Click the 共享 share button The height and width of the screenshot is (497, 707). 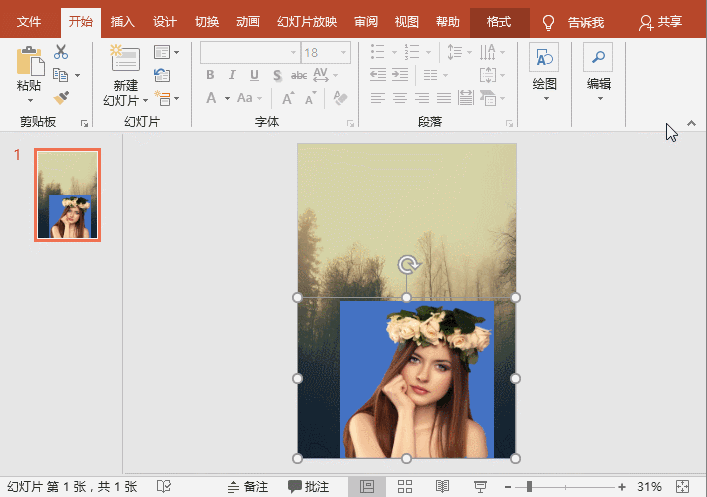(660, 22)
